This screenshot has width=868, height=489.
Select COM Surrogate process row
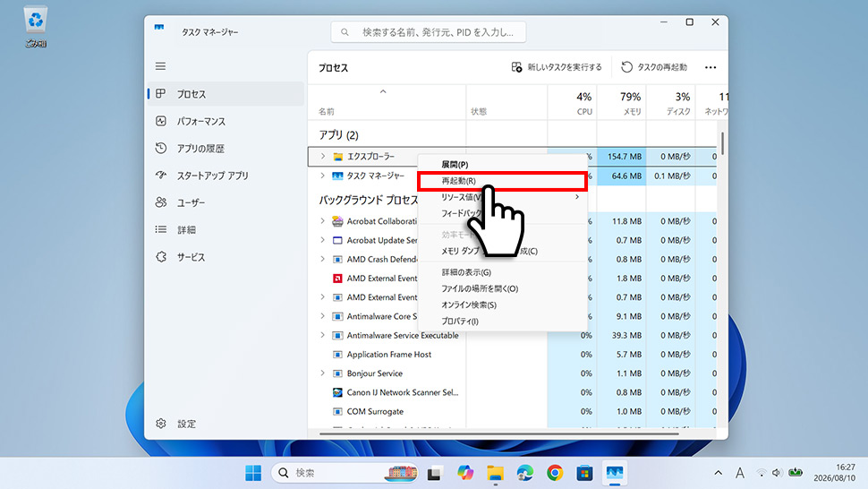(x=512, y=411)
